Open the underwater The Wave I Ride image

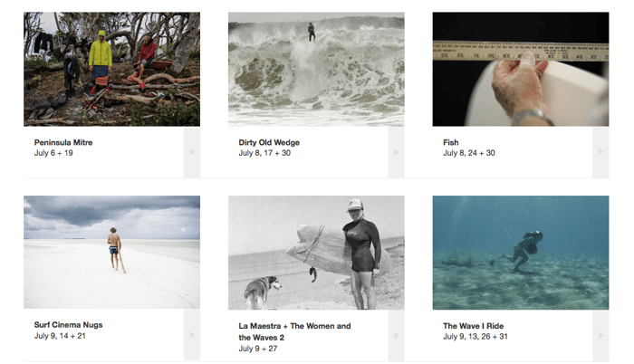521,253
